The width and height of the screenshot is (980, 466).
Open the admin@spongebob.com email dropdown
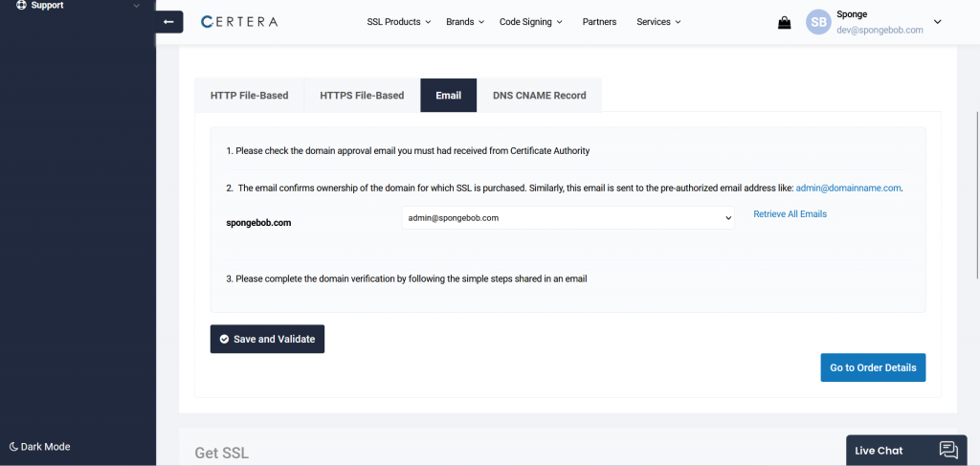pyautogui.click(x=568, y=218)
